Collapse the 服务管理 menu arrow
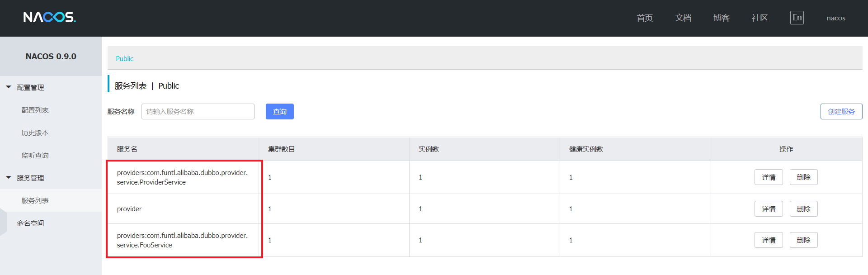The width and height of the screenshot is (868, 275). 8,177
